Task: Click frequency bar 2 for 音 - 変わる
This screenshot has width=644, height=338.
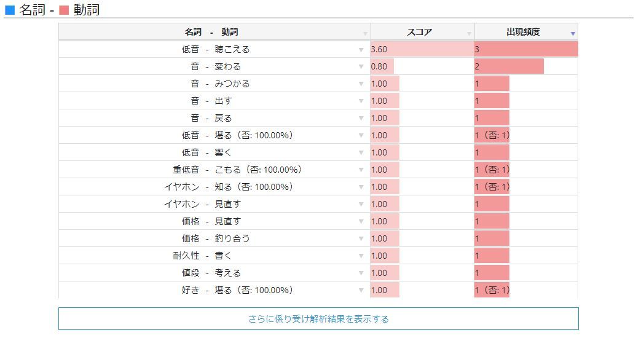Action: coord(509,66)
